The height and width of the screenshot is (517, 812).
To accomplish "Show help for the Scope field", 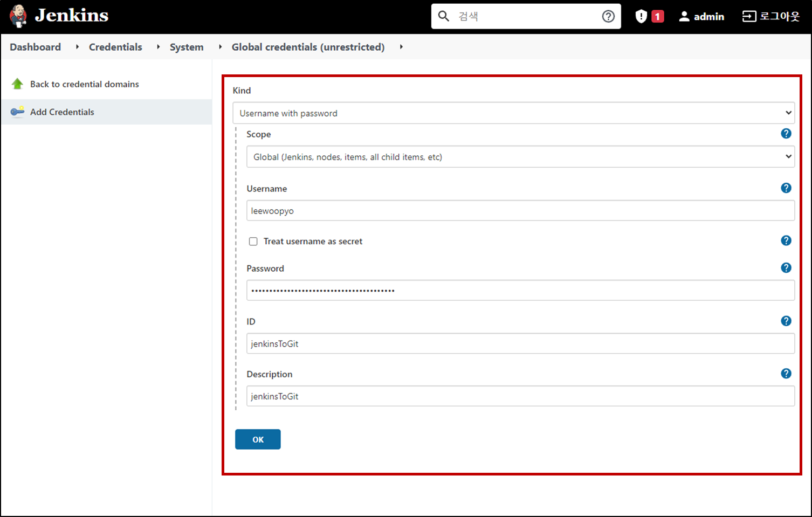I will coord(786,133).
